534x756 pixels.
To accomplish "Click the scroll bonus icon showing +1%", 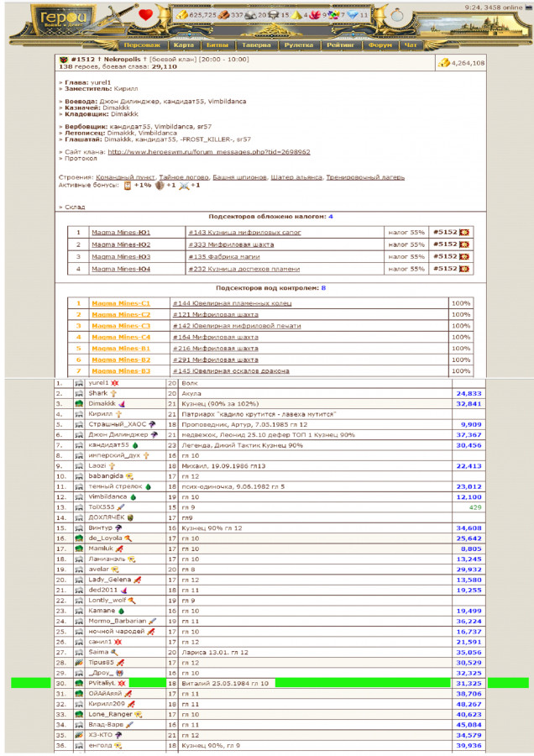I will (128, 185).
